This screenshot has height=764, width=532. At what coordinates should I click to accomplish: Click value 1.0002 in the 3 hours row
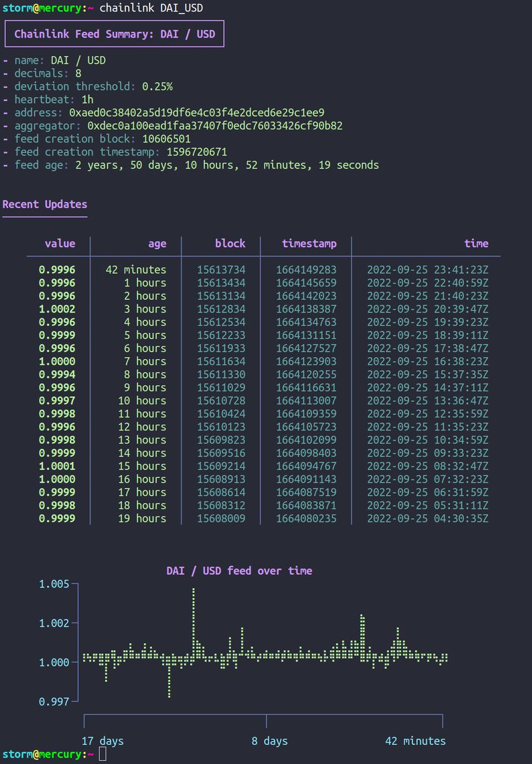[57, 309]
